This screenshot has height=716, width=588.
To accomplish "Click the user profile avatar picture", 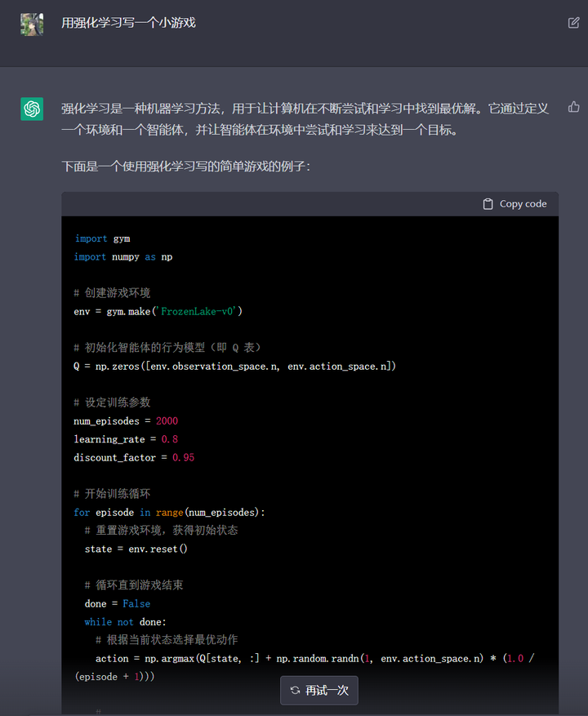I will pos(32,24).
